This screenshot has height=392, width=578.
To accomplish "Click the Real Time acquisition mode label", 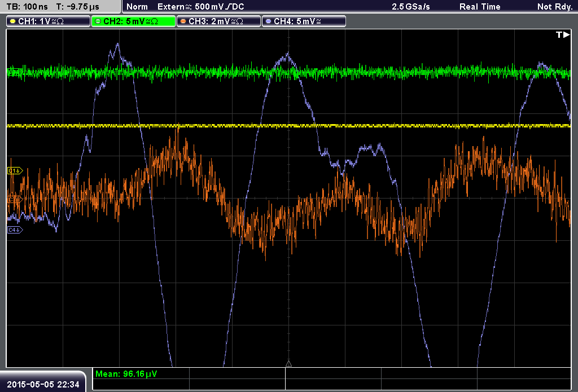I will [x=480, y=7].
